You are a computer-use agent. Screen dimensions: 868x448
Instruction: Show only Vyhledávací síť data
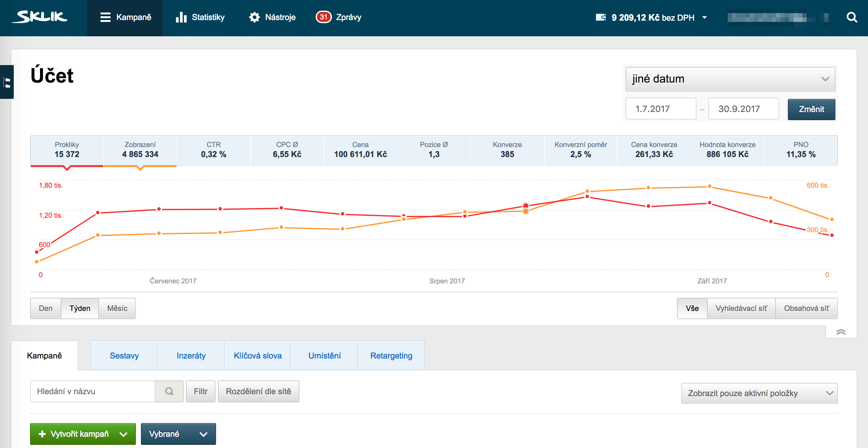click(741, 308)
